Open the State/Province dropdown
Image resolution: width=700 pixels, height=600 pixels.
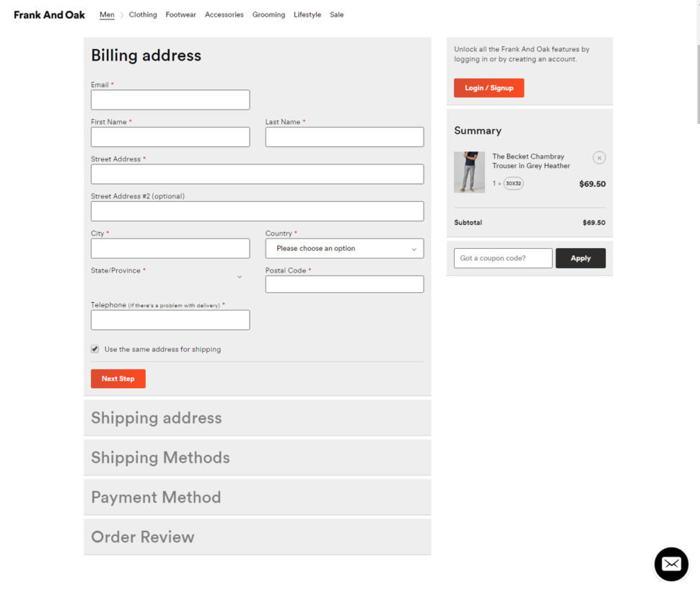coord(170,277)
